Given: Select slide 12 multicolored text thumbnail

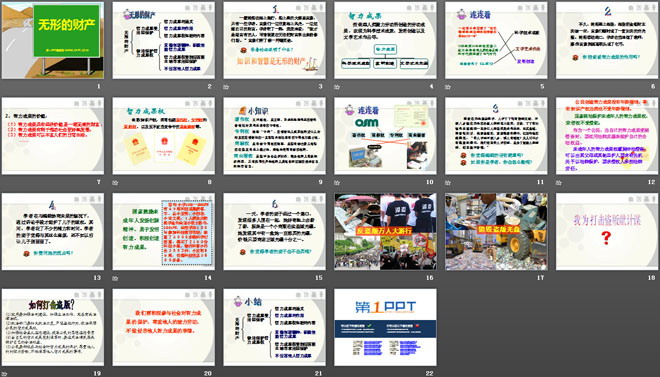Looking at the screenshot, I should (607, 136).
